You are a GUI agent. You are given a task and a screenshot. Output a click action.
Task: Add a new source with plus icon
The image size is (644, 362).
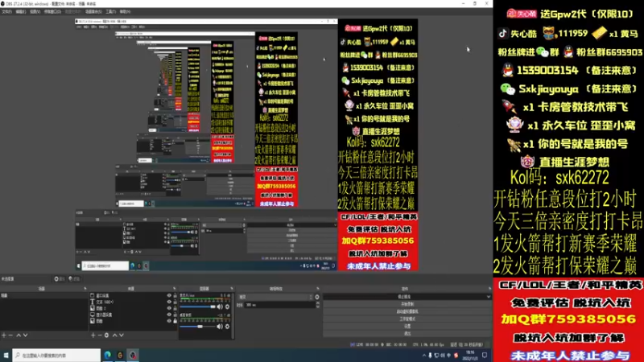(x=93, y=335)
